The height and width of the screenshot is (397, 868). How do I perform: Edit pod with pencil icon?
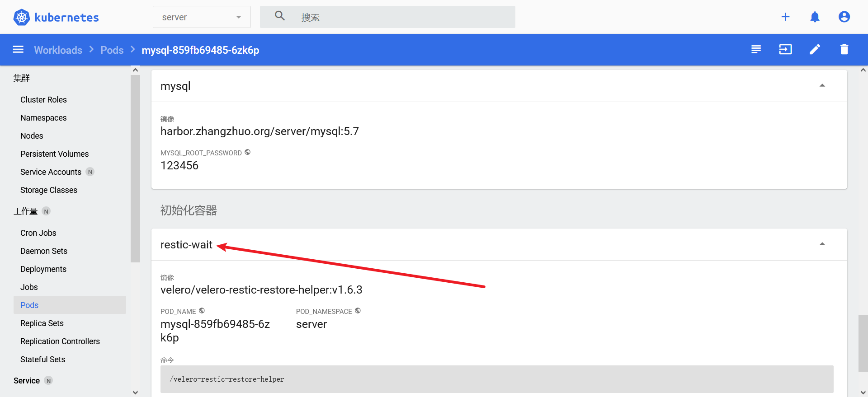[815, 49]
